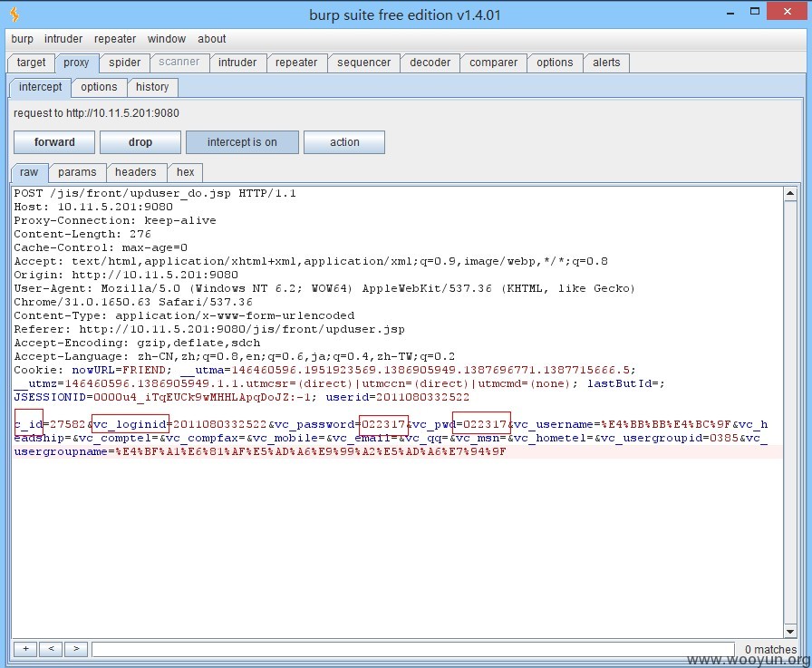Click the usergroupname encoded value line

(260, 451)
